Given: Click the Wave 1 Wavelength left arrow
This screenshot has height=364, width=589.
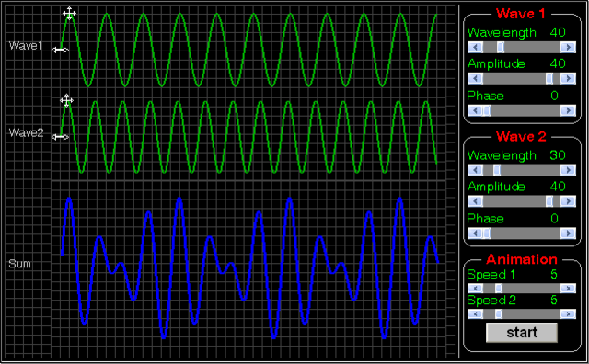Looking at the screenshot, I should pos(475,47).
